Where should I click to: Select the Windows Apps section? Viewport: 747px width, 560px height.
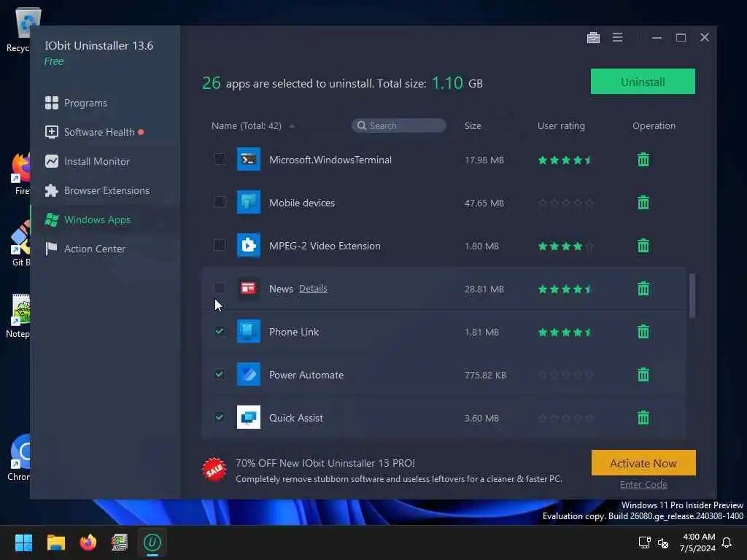tap(88, 219)
